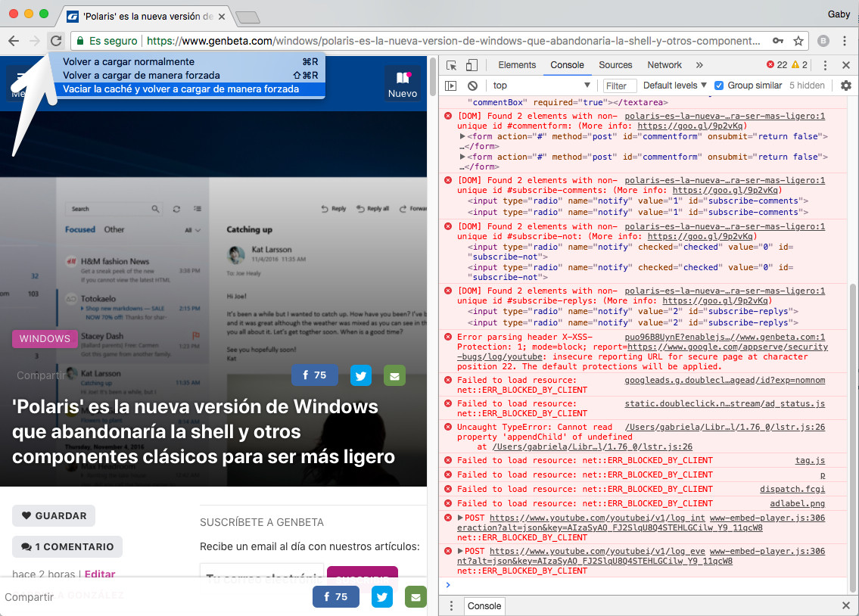859x616 pixels.
Task: Open the Default levels dropdown
Action: pos(674,85)
